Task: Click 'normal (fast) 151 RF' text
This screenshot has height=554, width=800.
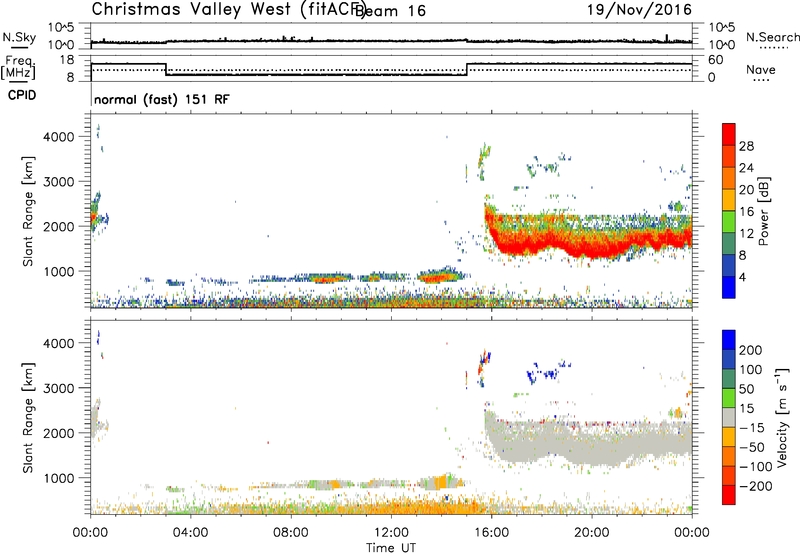Action: (x=162, y=99)
